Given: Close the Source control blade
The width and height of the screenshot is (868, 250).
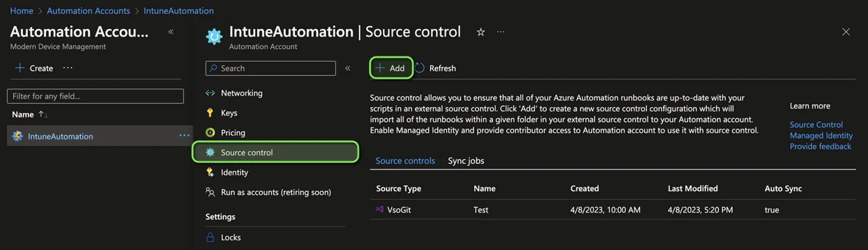Looking at the screenshot, I should coord(846,32).
